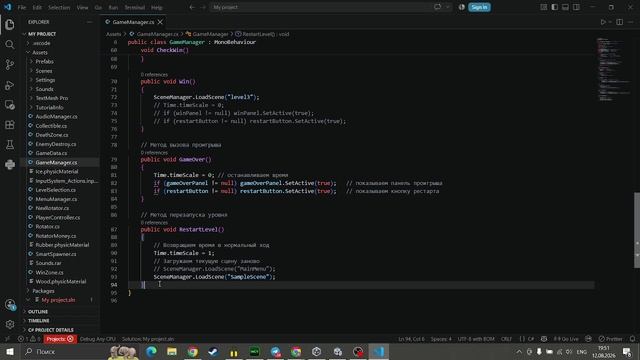Open the Explorer view in activity bar
Screen dimensions: 640x360
coord(10,25)
